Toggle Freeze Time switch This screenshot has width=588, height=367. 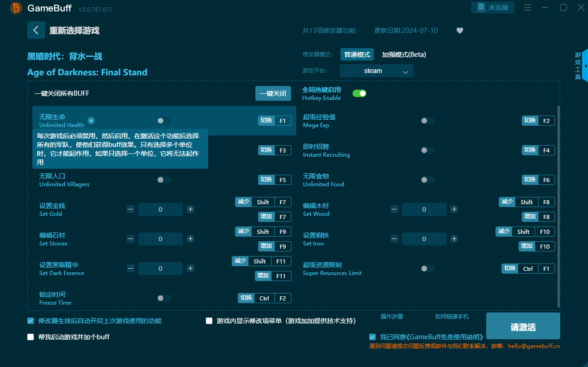164,298
